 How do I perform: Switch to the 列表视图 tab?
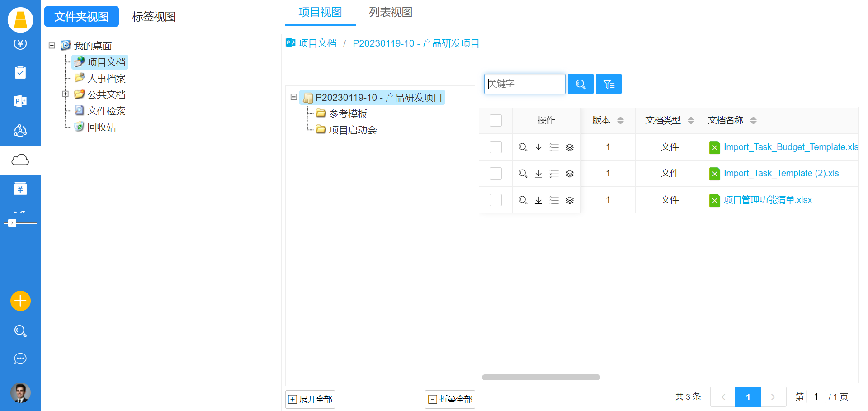pos(391,13)
